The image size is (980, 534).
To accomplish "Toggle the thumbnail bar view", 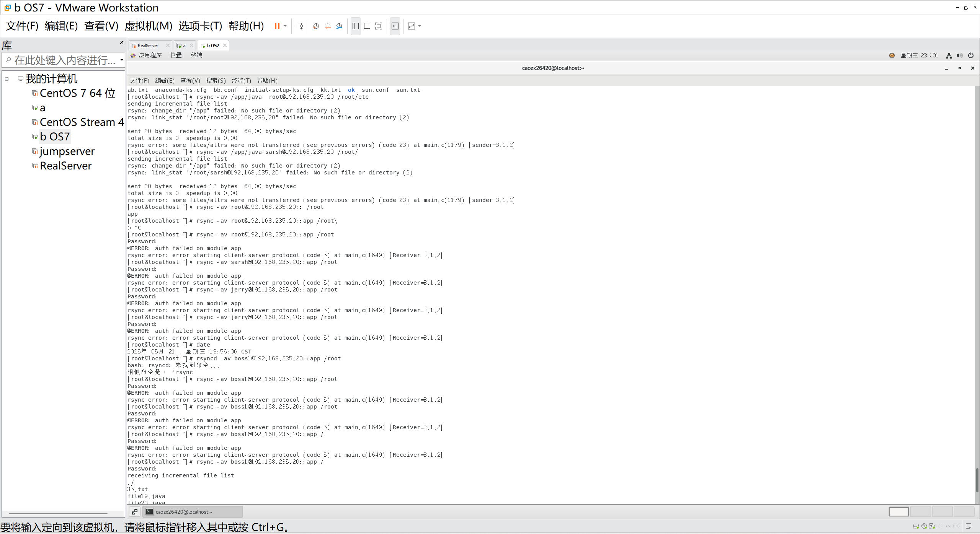I will [367, 26].
